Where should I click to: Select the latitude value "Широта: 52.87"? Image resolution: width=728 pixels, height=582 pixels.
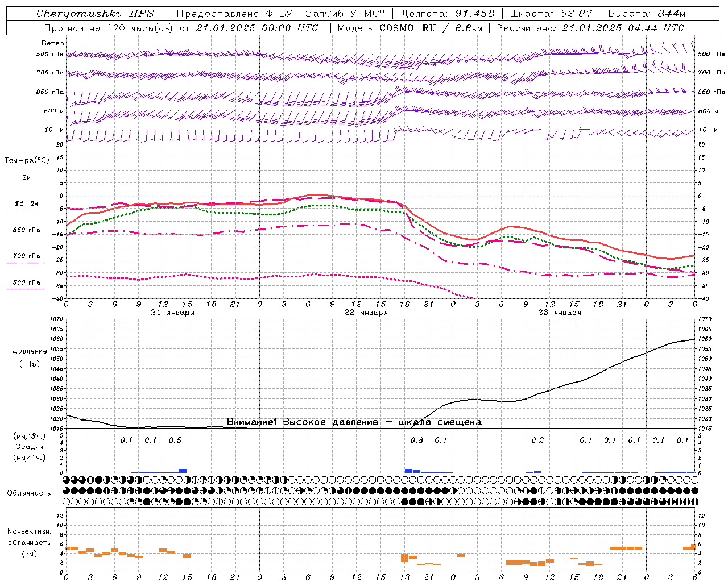tap(551, 14)
